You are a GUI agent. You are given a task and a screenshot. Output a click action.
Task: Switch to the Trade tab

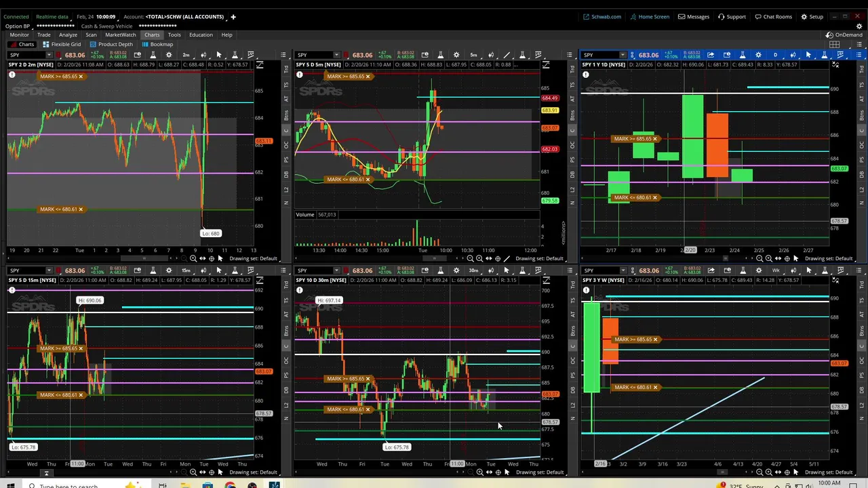coord(44,35)
